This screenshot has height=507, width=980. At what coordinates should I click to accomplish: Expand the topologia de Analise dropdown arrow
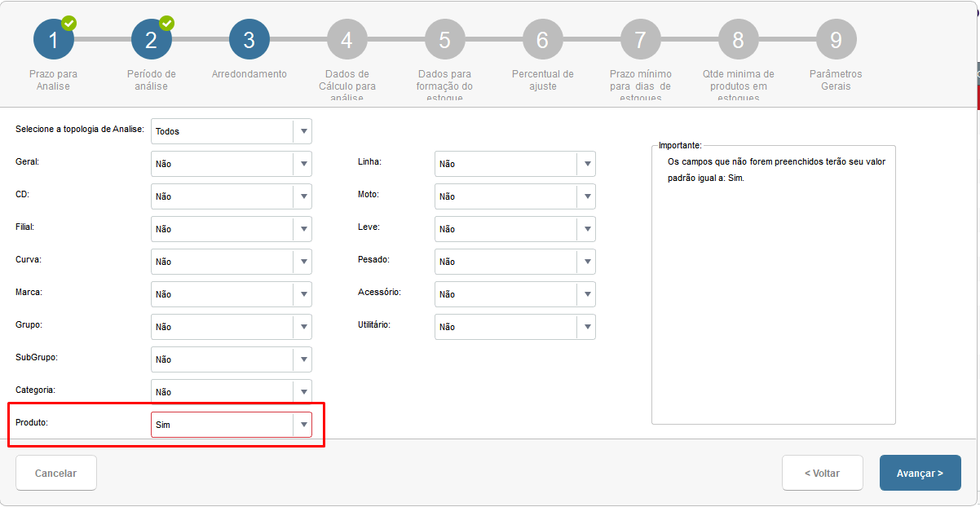point(302,131)
